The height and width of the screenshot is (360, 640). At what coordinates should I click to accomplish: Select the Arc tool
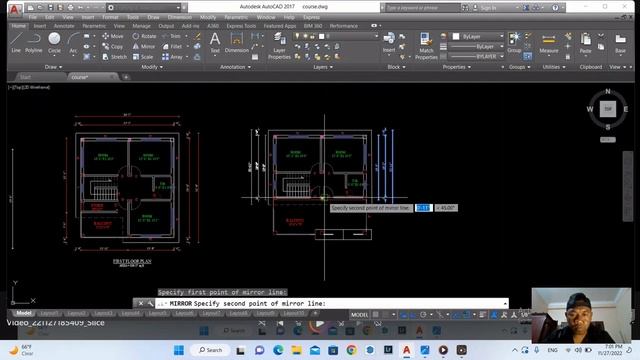point(73,43)
